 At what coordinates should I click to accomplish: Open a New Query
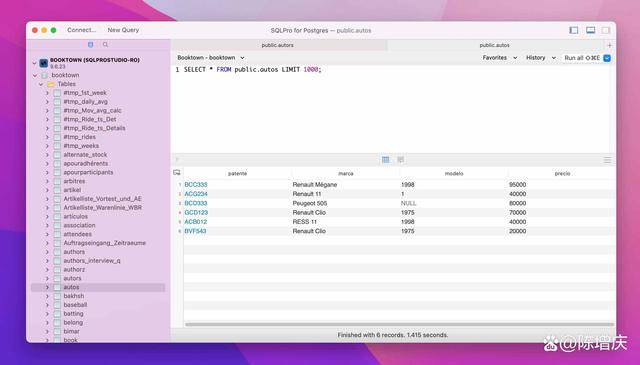click(123, 30)
